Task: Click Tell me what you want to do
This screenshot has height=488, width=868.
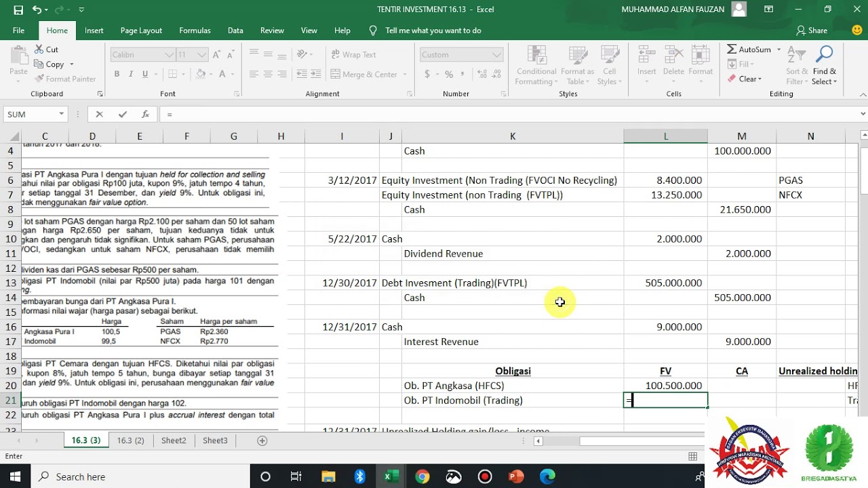Action: pyautogui.click(x=433, y=30)
